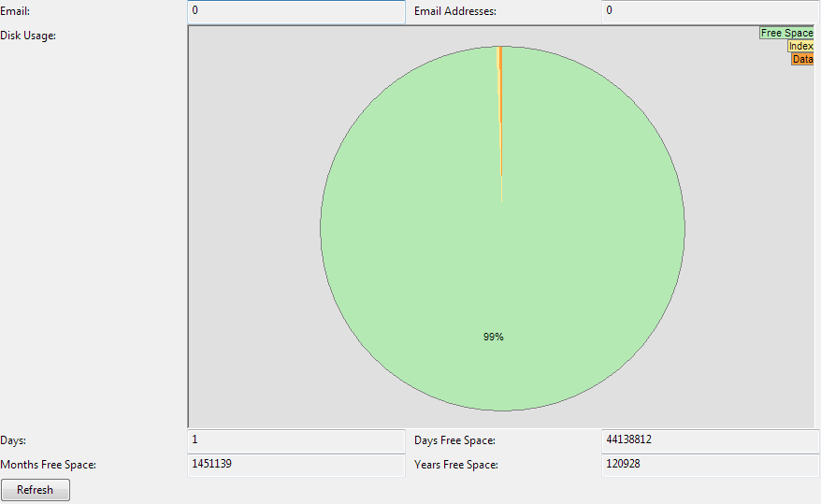The height and width of the screenshot is (504, 821).
Task: Click the Email label text
Action: coord(16,11)
